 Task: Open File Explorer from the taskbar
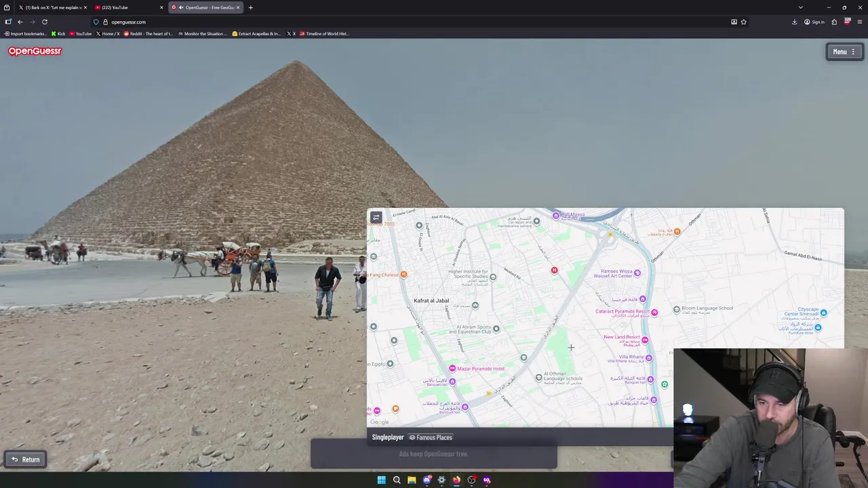[x=412, y=480]
